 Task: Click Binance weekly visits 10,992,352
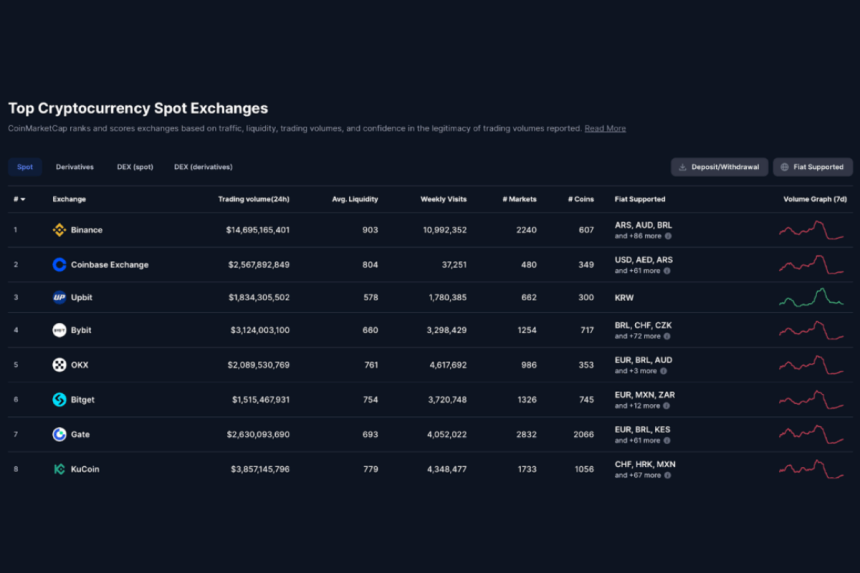coord(445,230)
